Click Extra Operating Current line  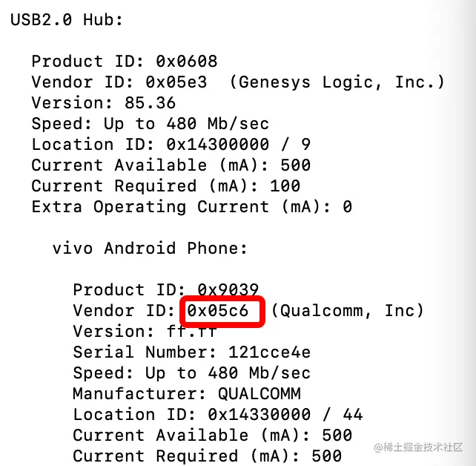coord(192,207)
